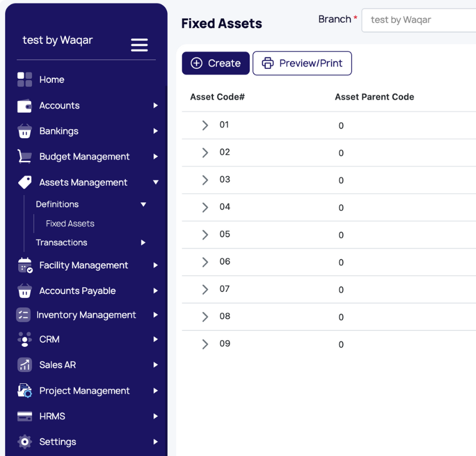Click the Preview/Print button
This screenshot has width=476, height=456.
pos(302,63)
